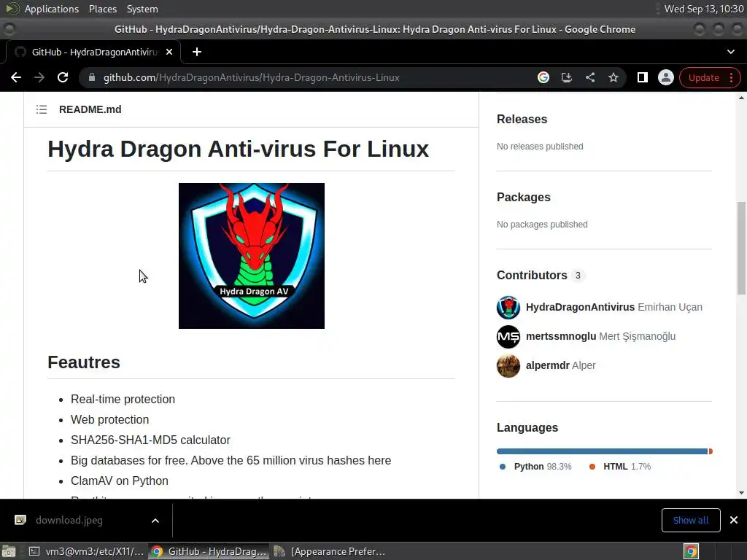The image size is (747, 560).
Task: Click the 'Feautres' heading
Action: pyautogui.click(x=83, y=362)
